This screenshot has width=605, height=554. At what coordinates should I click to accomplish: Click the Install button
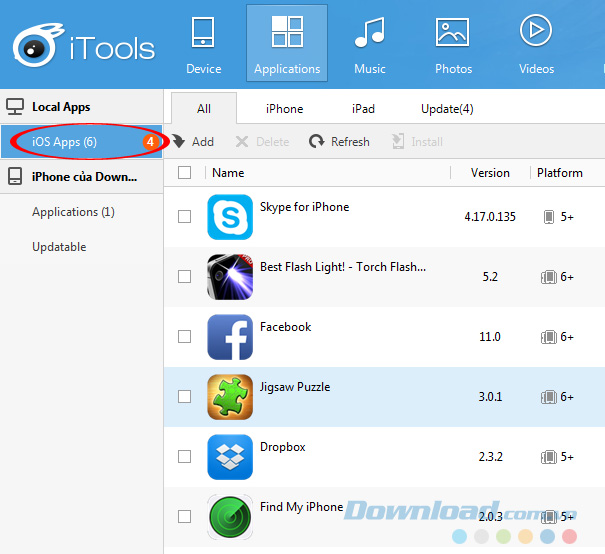pyautogui.click(x=417, y=142)
